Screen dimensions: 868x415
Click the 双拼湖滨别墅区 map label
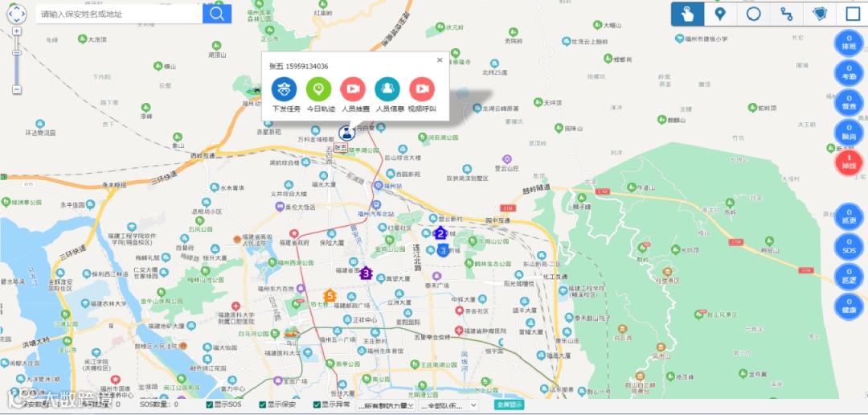[467, 179]
